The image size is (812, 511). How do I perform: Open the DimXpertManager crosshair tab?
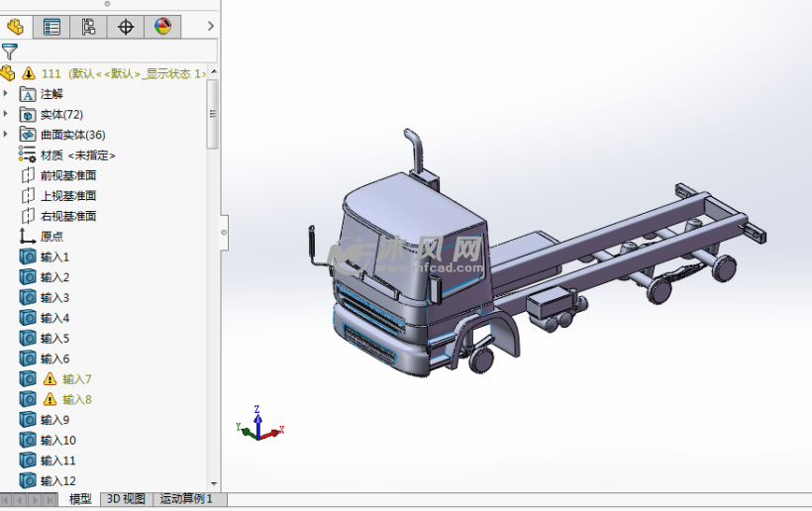(x=126, y=27)
